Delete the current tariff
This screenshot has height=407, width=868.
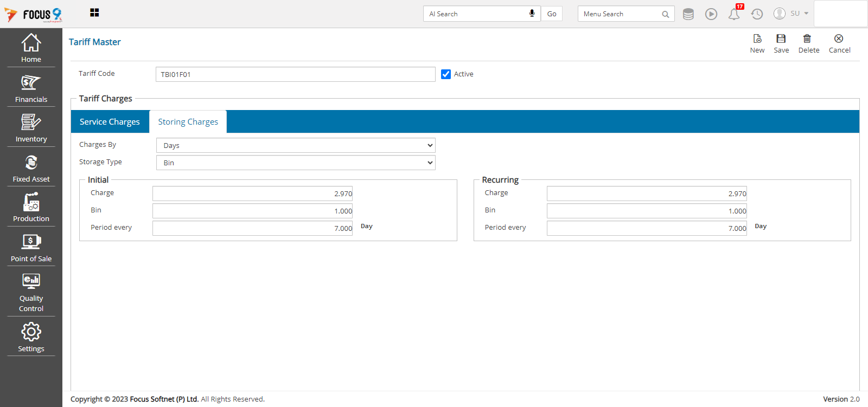[x=808, y=43]
